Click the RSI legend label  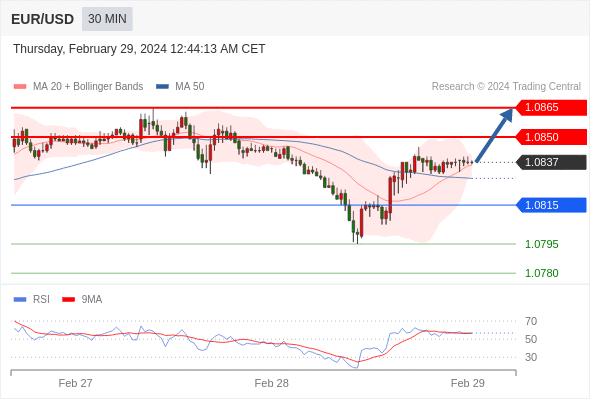click(41, 300)
